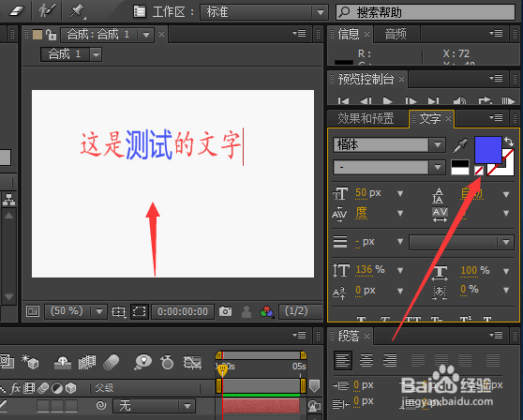523x420 pixels.
Task: Open the graph editor
Action: pyautogui.click(x=192, y=363)
